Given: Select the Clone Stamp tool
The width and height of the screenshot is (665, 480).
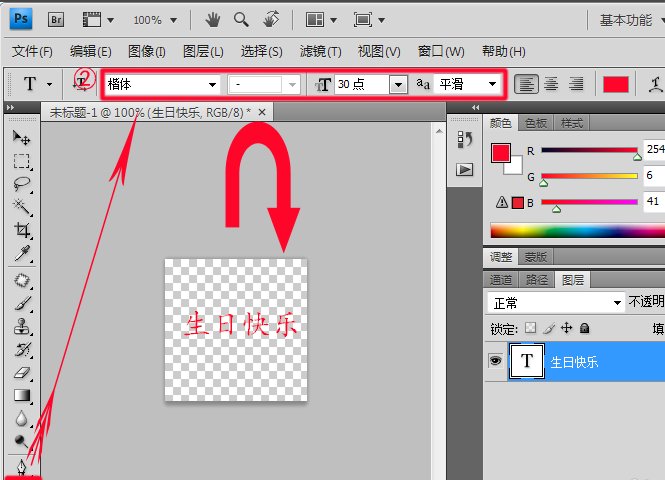Looking at the screenshot, I should [22, 327].
